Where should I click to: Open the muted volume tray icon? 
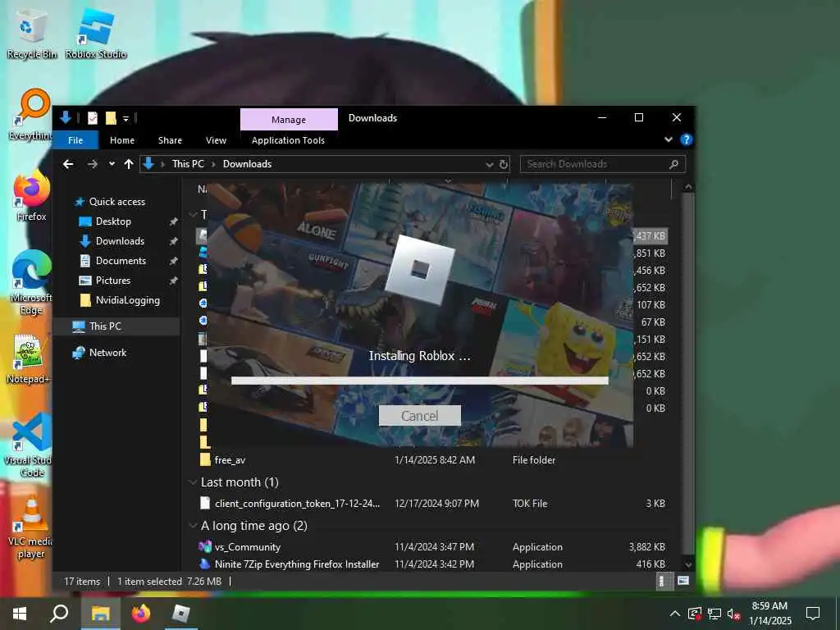(734, 614)
